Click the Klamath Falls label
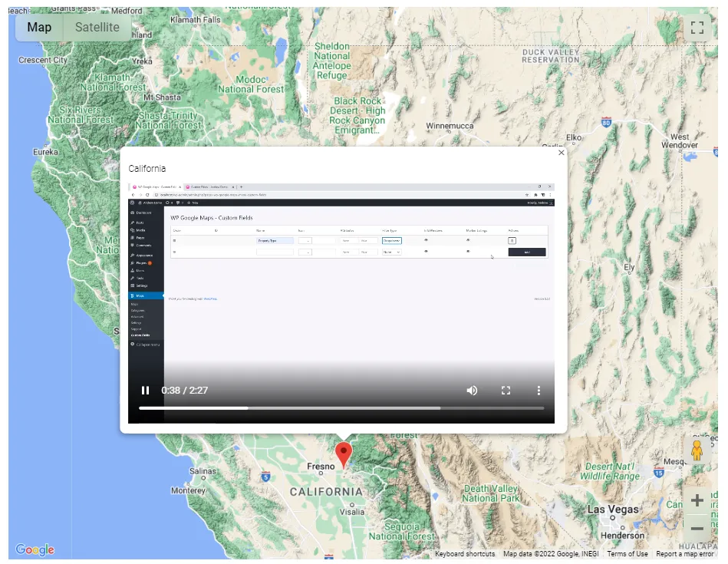Viewport: 728px width, 564px height. click(x=195, y=19)
